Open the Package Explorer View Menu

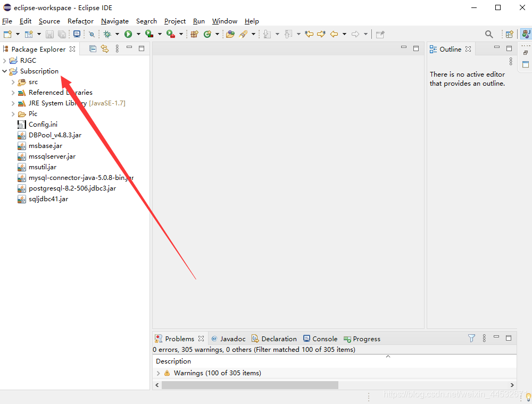click(x=117, y=48)
